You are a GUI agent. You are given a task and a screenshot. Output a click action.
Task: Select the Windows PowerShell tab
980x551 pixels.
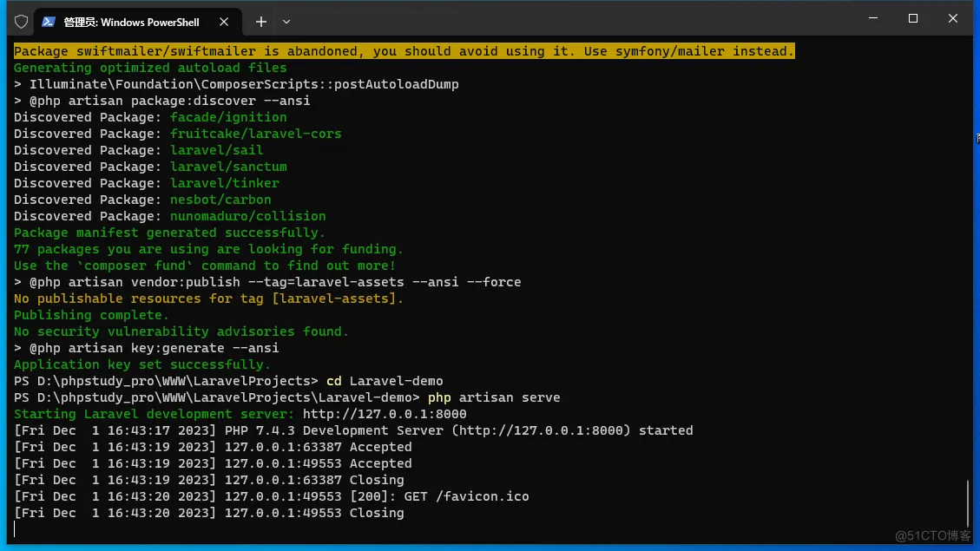[x=137, y=22]
